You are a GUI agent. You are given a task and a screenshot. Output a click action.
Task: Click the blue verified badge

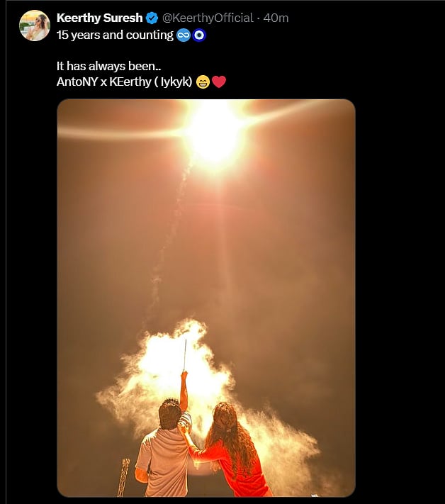152,18
